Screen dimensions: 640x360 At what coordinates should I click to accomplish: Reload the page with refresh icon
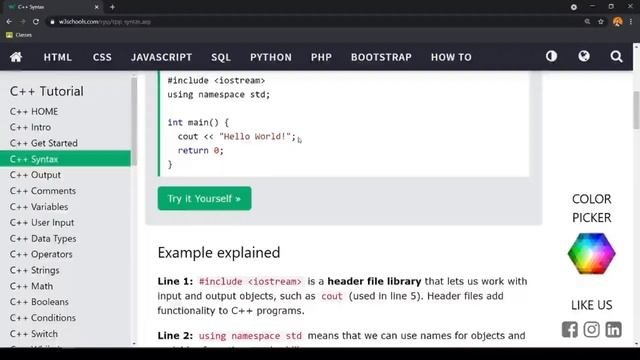[x=36, y=22]
